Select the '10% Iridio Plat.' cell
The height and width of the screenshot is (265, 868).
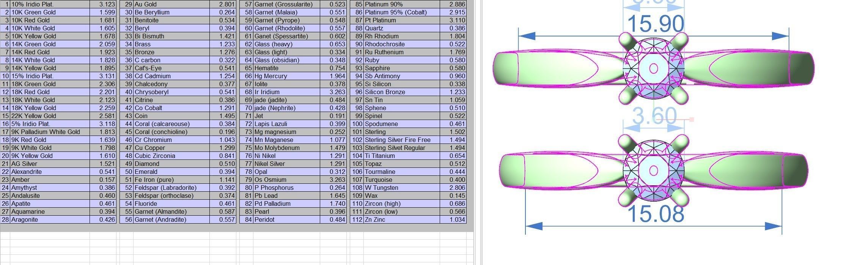point(50,4)
